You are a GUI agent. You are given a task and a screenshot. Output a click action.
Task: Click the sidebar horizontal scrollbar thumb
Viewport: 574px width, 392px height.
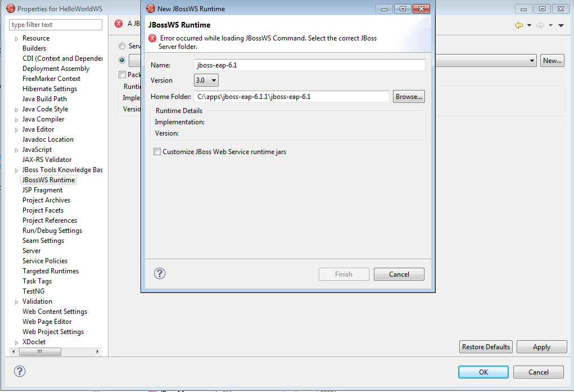[x=40, y=352]
